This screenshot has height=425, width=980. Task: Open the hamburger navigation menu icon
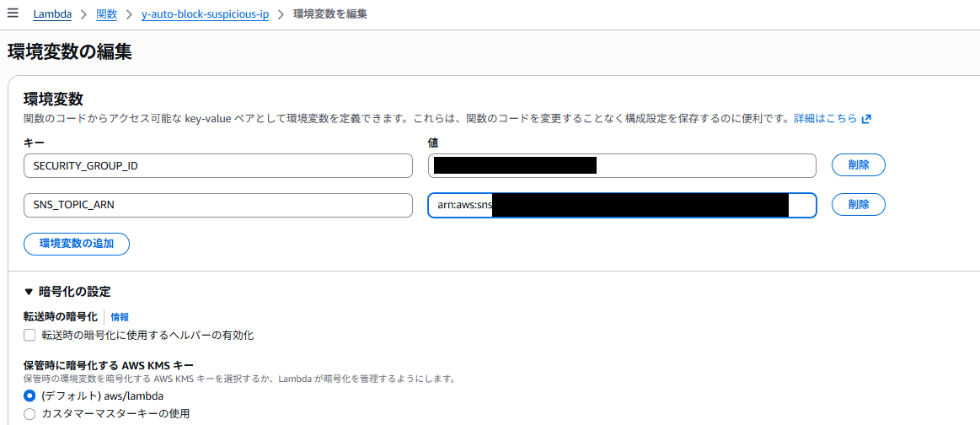point(13,14)
